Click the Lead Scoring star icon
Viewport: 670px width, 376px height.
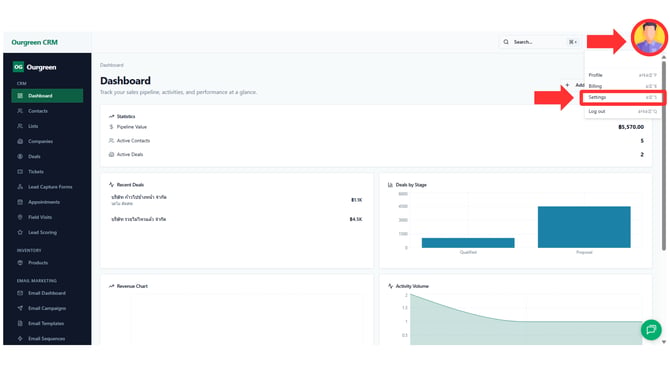click(x=20, y=232)
